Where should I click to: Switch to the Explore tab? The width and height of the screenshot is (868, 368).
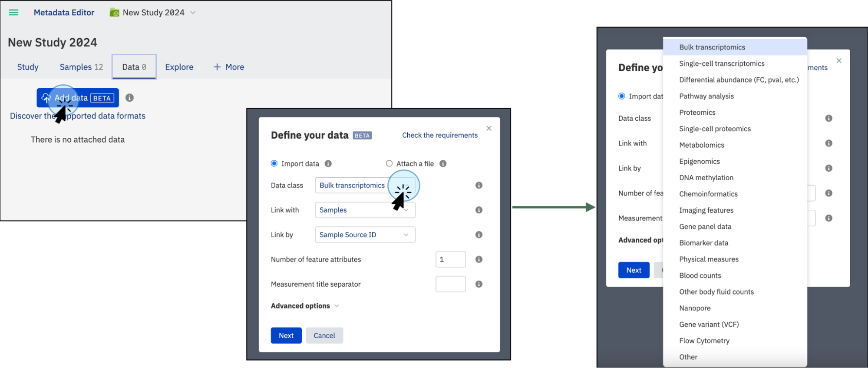pos(179,67)
